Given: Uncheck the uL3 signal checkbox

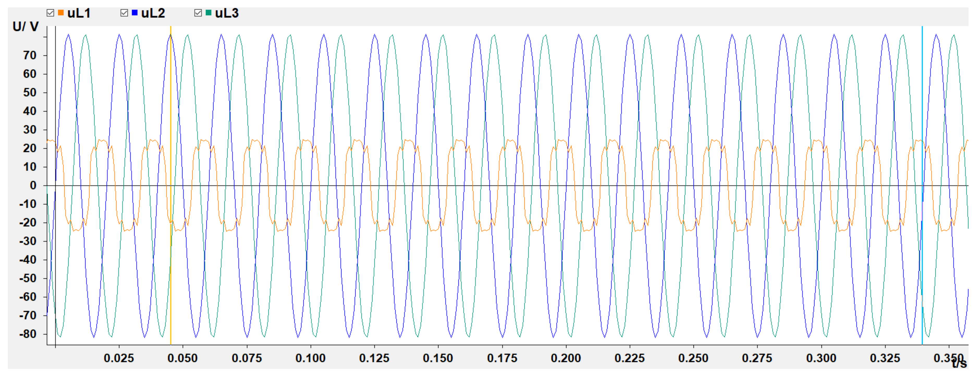Looking at the screenshot, I should pyautogui.click(x=198, y=13).
